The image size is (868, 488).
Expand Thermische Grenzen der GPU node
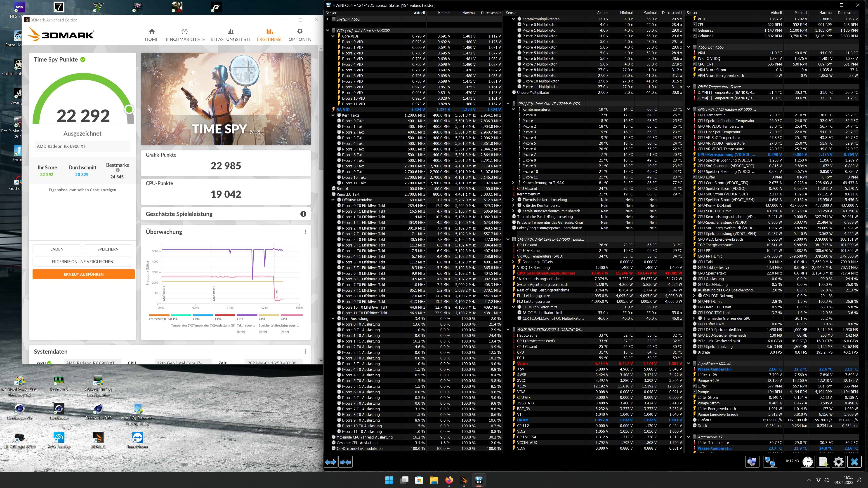click(x=694, y=318)
